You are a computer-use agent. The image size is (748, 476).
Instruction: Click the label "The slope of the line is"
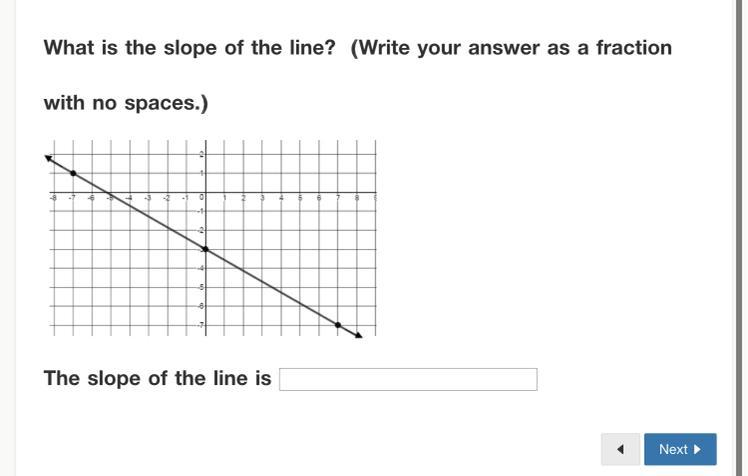coord(157,378)
